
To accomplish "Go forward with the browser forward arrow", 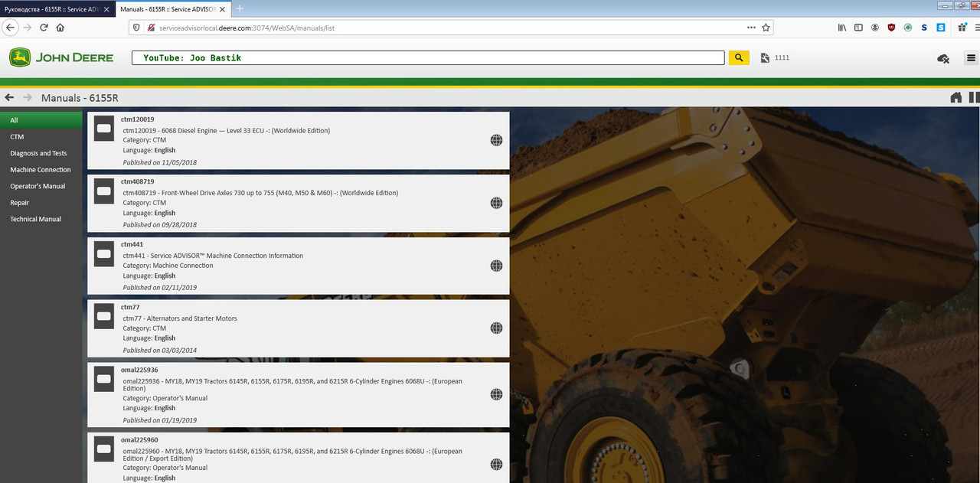I will pyautogui.click(x=28, y=28).
